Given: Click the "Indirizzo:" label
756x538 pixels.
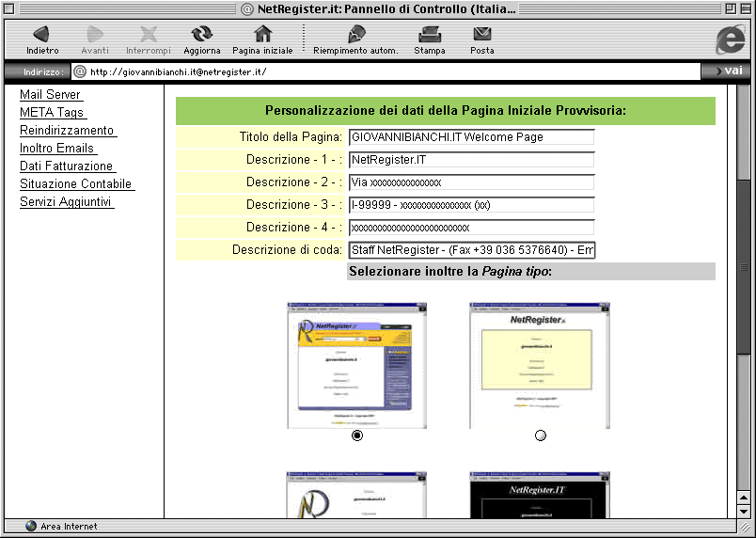Looking at the screenshot, I should click(43, 71).
